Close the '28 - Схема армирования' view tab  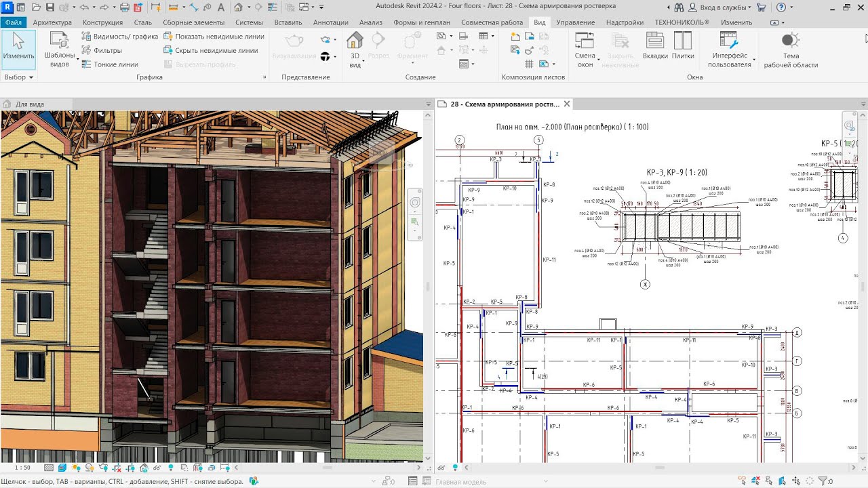click(567, 104)
